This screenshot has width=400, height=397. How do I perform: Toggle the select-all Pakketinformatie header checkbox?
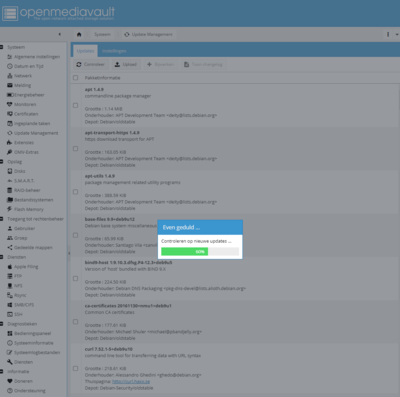pos(76,78)
